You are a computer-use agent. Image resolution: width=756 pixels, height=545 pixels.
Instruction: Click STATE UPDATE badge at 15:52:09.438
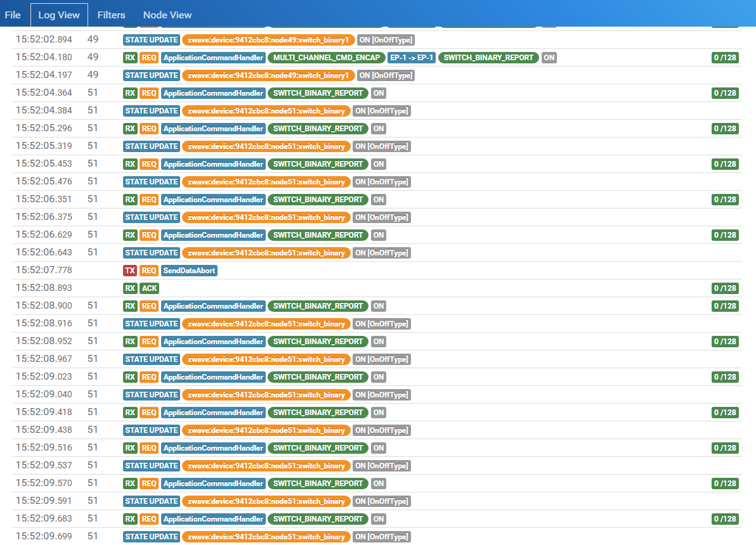[152, 430]
